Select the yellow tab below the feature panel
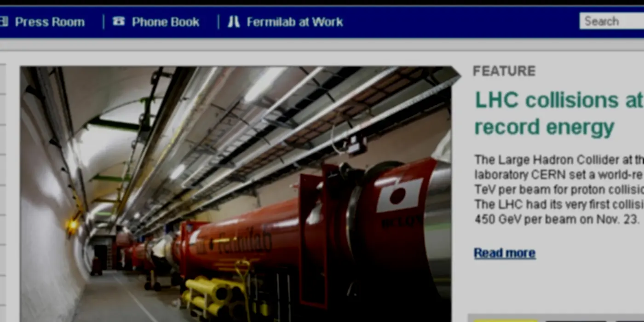 point(505,320)
